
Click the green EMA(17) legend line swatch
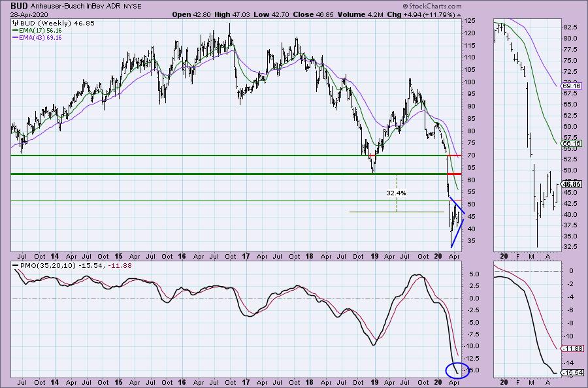coord(16,30)
